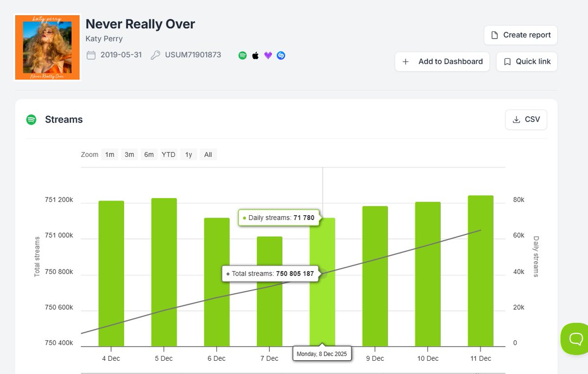Select the 11 Dec daily streams bar
Image resolution: width=588 pixels, height=374 pixels.
coord(481,271)
